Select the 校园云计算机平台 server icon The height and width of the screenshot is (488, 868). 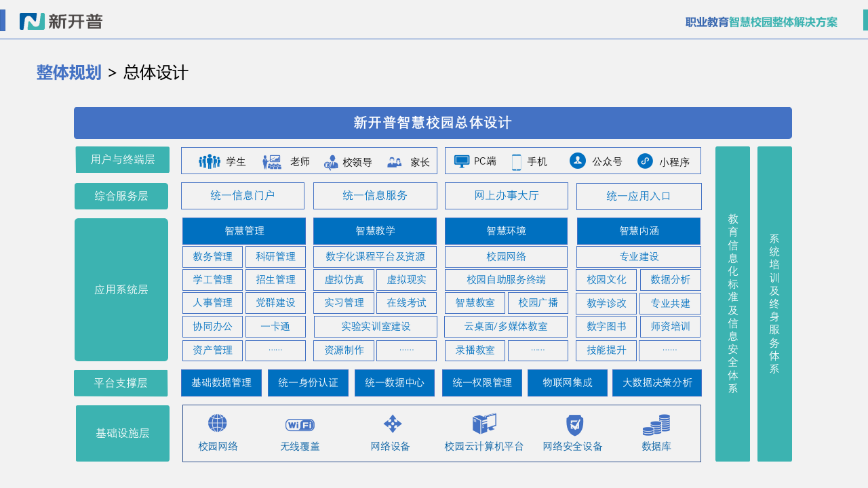(x=484, y=423)
